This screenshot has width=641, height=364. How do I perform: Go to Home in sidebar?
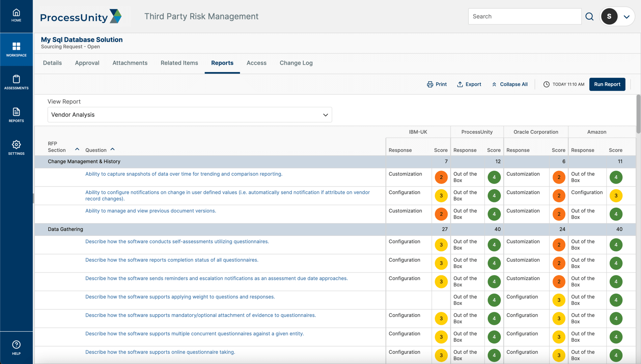[16, 16]
